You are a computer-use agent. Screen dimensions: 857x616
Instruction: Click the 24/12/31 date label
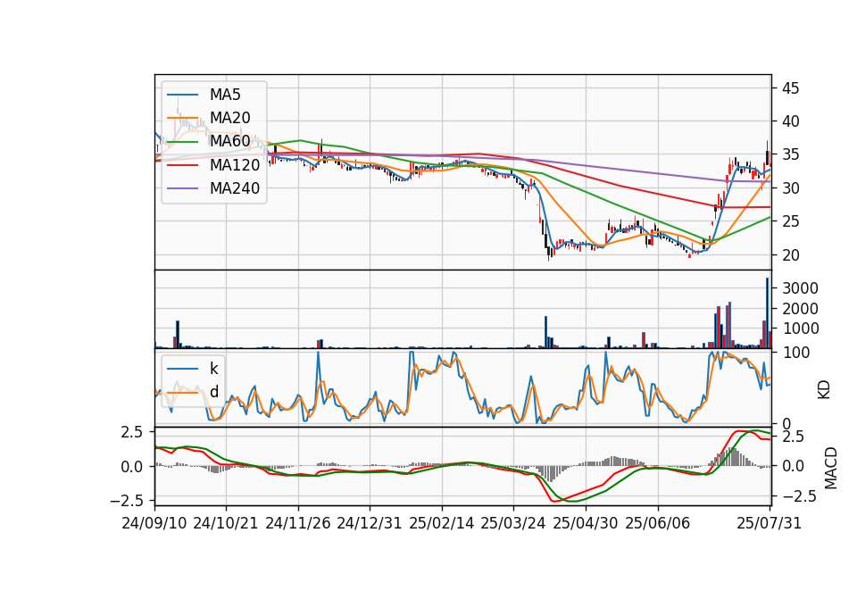(x=370, y=523)
